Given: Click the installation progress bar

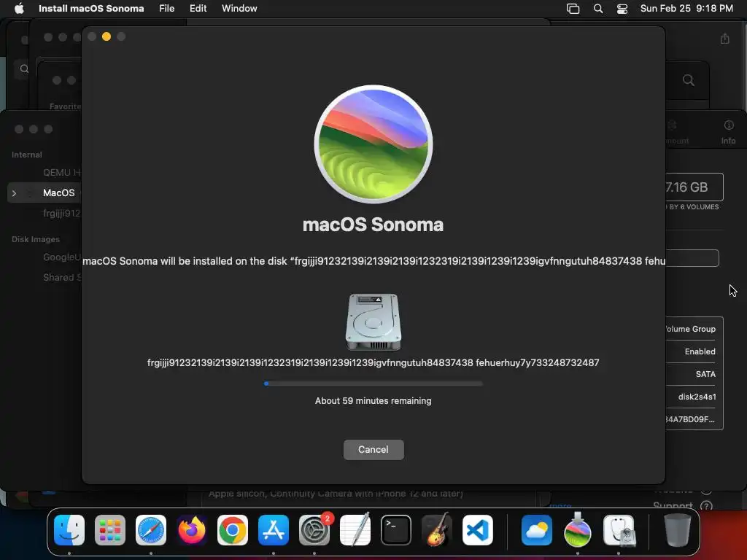Looking at the screenshot, I should (x=373, y=384).
